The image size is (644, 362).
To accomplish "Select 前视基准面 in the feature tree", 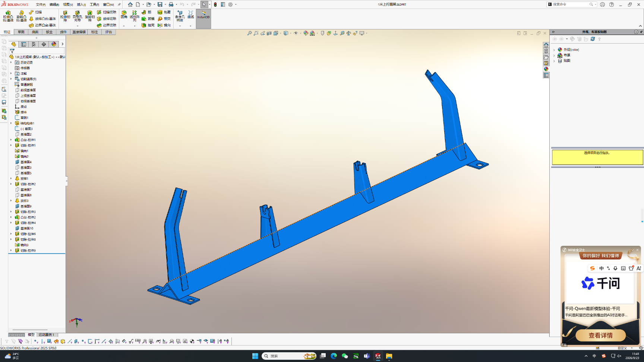I will 28,90.
